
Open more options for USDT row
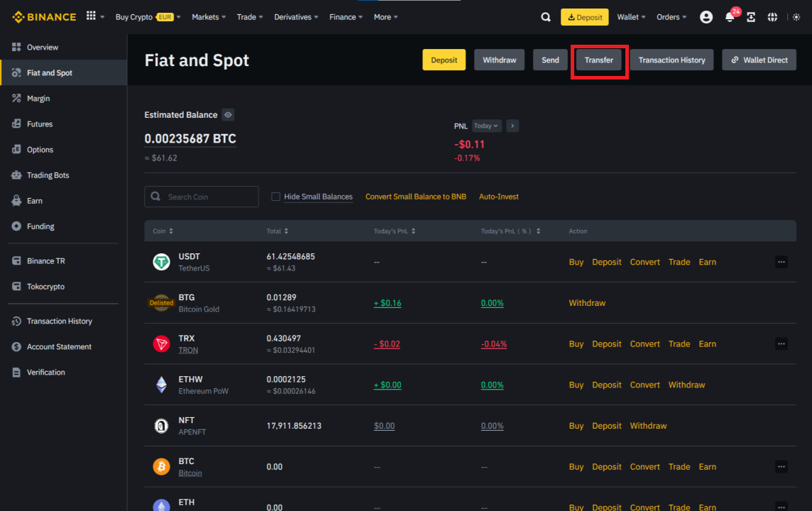click(781, 262)
